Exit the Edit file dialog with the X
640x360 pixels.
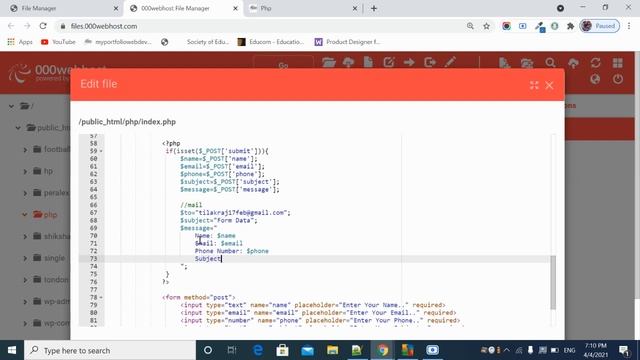point(549,85)
